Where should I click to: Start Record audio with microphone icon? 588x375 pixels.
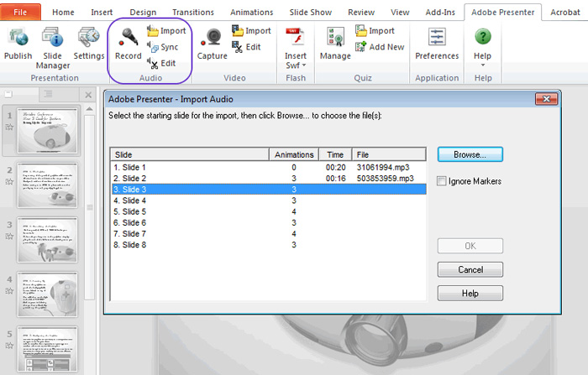pos(129,44)
